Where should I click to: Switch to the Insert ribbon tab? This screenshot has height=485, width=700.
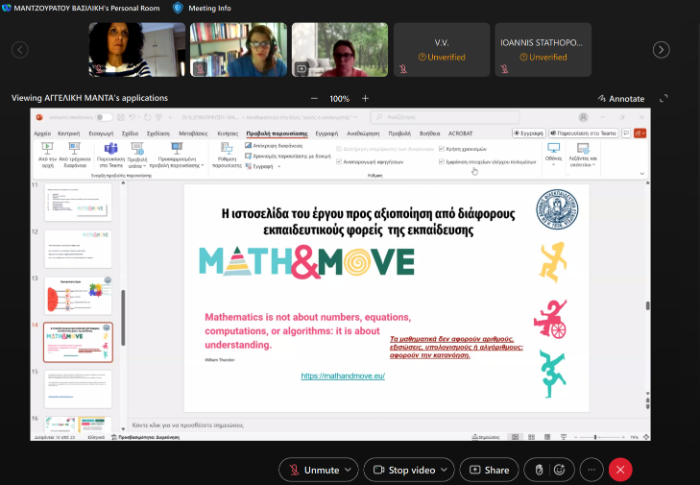(x=101, y=134)
